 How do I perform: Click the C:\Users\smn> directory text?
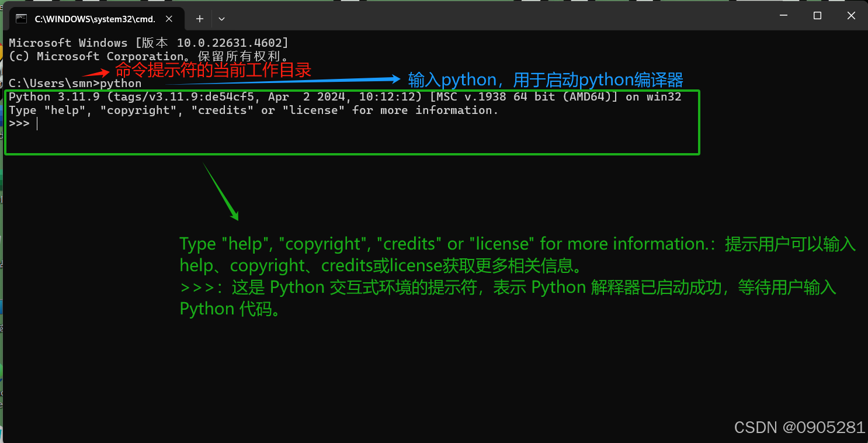50,83
